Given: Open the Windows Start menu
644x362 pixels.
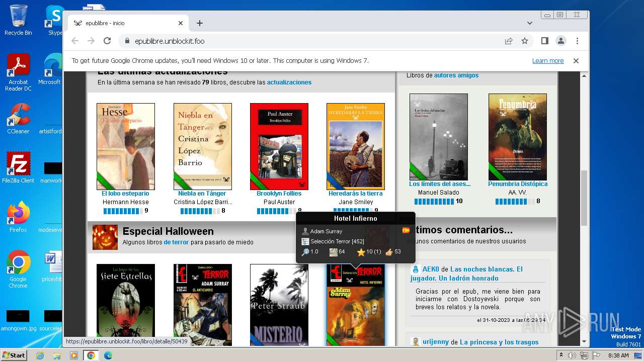Looking at the screenshot, I should coord(14,355).
